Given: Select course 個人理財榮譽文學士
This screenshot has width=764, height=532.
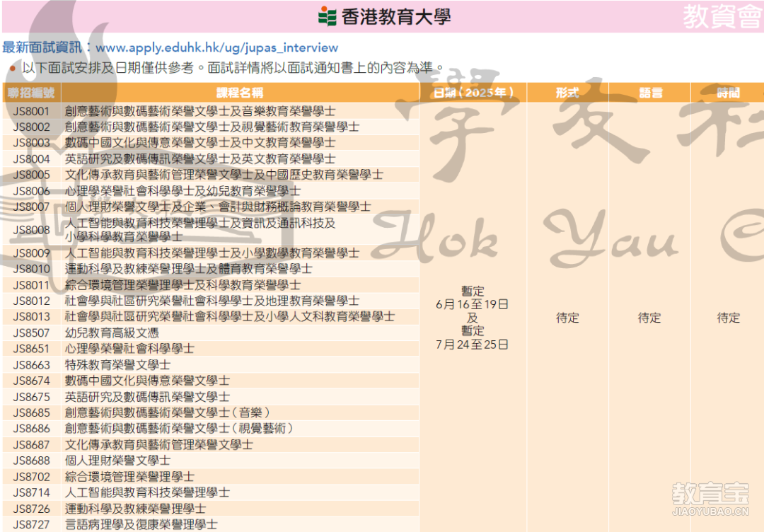Looking at the screenshot, I should [118, 461].
